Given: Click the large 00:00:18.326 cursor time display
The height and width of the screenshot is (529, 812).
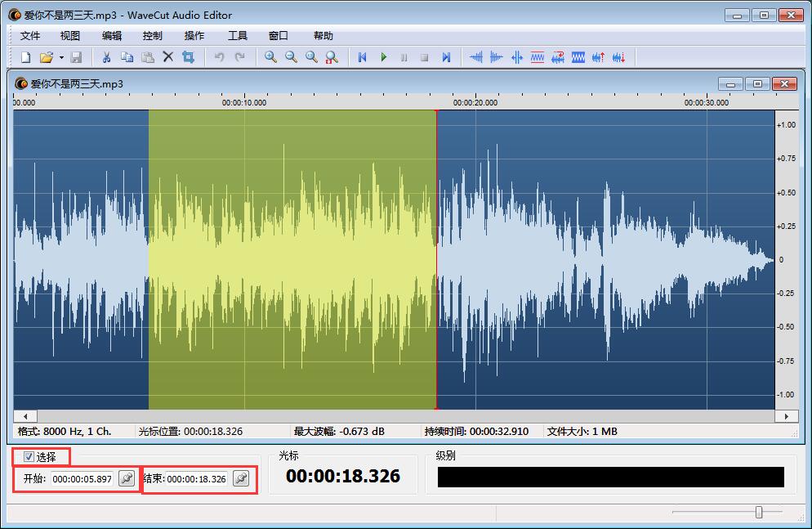Looking at the screenshot, I should tap(343, 476).
